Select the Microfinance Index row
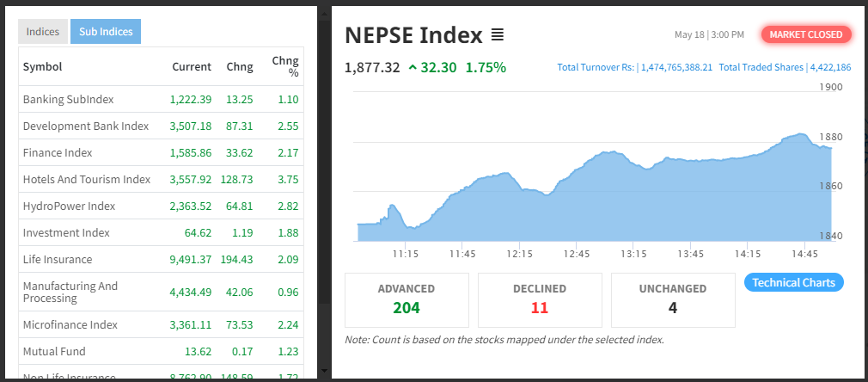This screenshot has height=382, width=868. pos(70,324)
